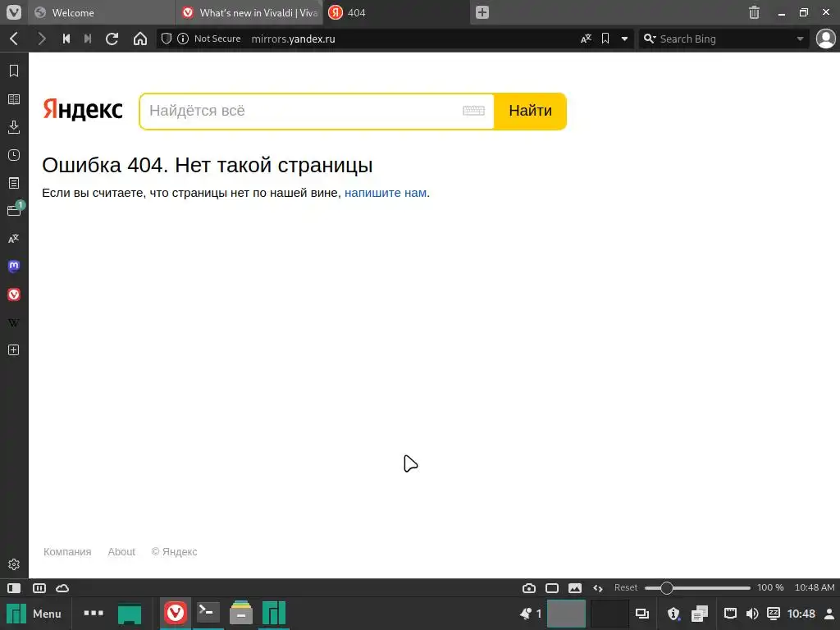Open tracker blocker shield in address bar
840x630 pixels.
click(x=167, y=39)
